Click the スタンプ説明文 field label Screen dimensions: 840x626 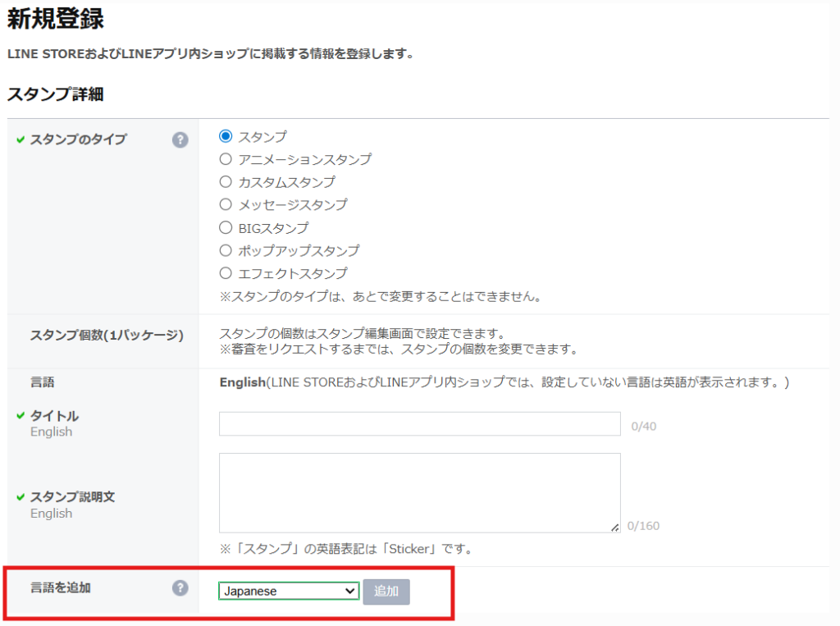[x=72, y=497]
